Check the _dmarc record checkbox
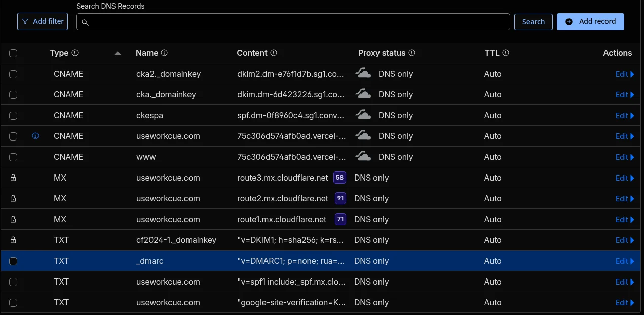This screenshot has height=315, width=644. (13, 261)
